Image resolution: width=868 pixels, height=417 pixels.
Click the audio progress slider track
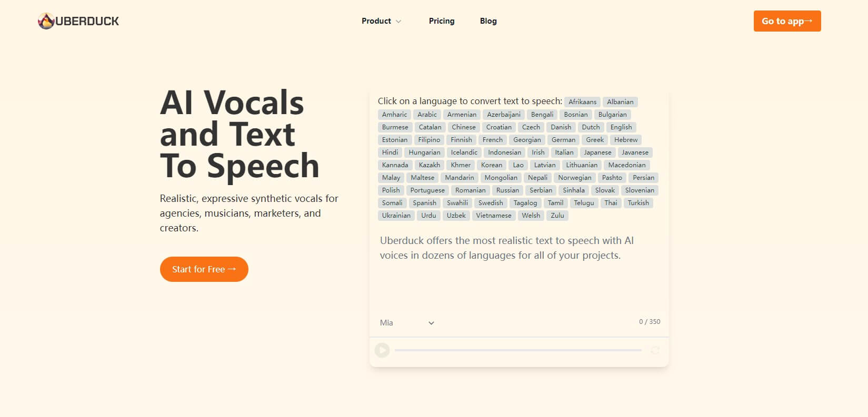[518, 350]
